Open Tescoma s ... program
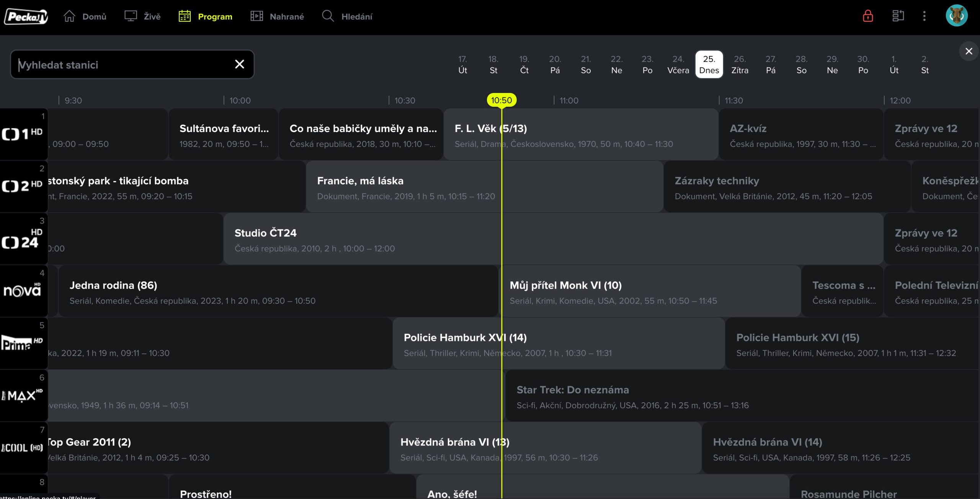This screenshot has height=499, width=980. [842, 291]
